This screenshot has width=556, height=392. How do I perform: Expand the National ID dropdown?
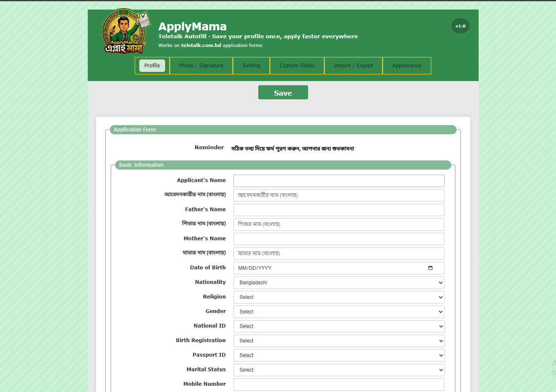[x=339, y=326]
